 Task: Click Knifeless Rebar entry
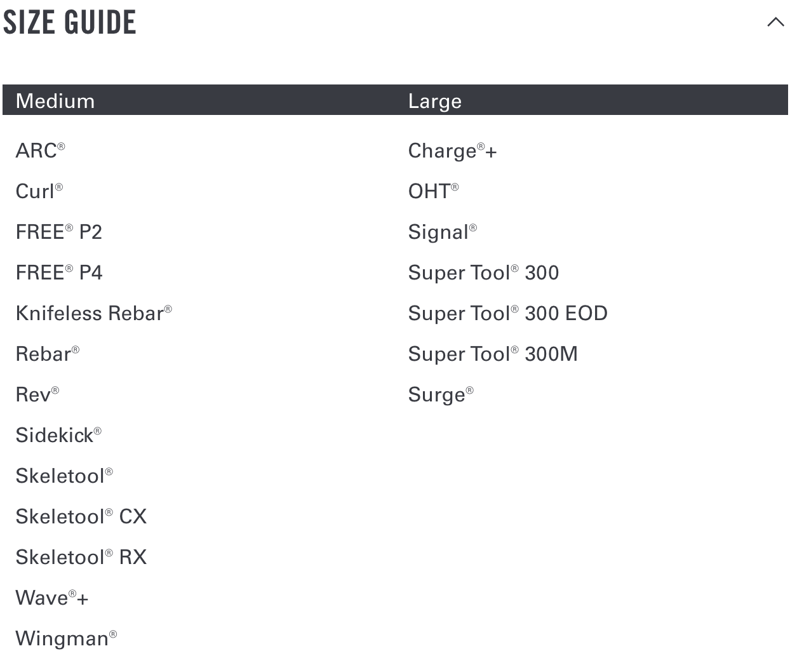(94, 313)
